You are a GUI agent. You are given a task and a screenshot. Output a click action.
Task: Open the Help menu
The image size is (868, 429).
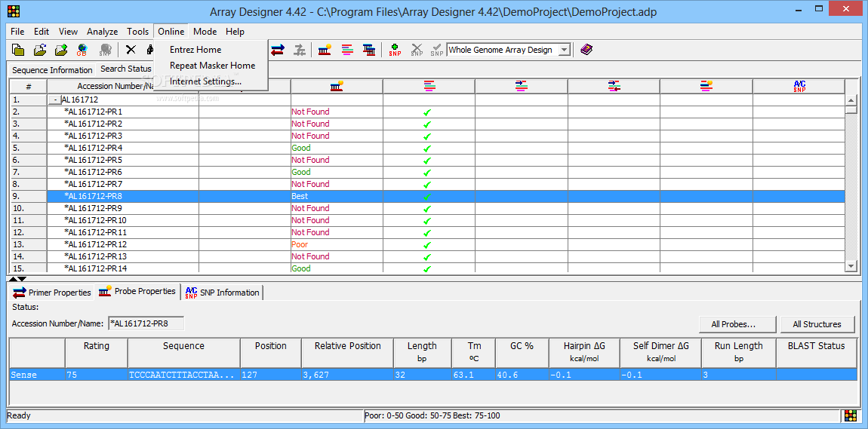[x=235, y=32]
